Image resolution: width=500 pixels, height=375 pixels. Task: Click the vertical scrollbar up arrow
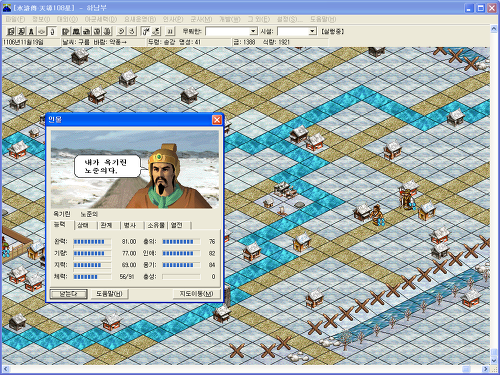click(x=494, y=29)
